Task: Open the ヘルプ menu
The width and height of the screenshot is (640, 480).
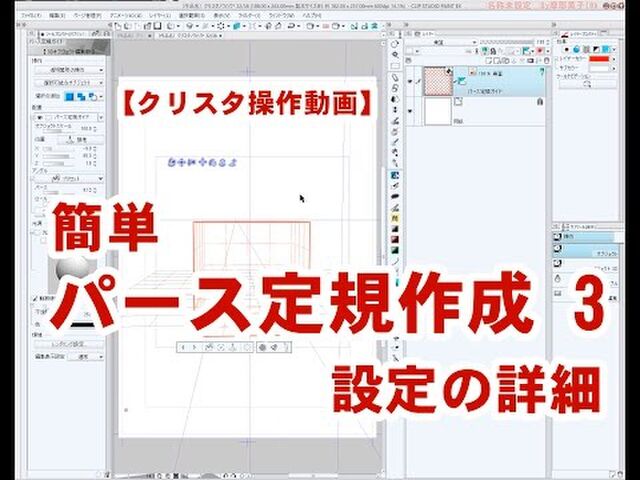Action: 311,15
